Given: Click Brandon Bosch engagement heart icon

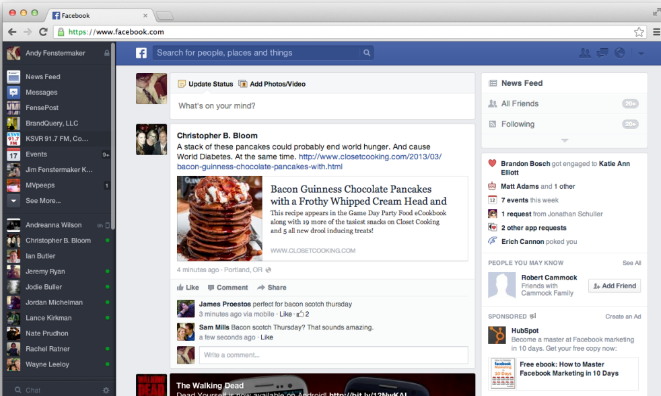Looking at the screenshot, I should click(492, 163).
